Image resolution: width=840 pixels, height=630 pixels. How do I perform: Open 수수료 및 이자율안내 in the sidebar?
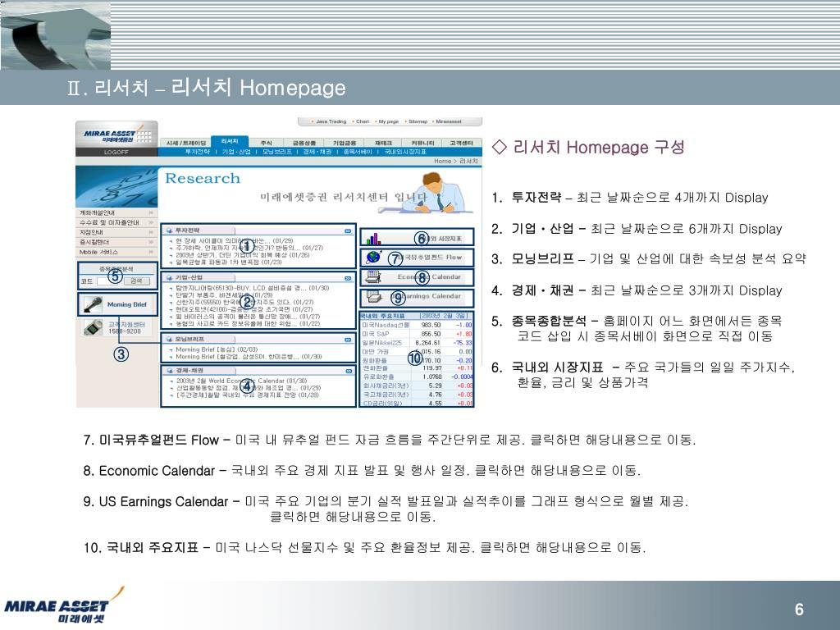click(x=109, y=222)
